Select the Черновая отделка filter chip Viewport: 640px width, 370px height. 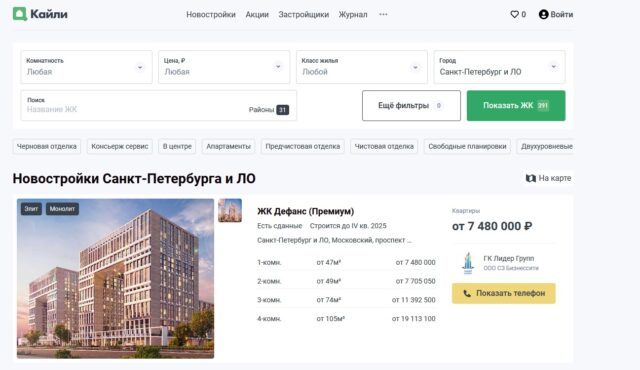[x=47, y=146]
